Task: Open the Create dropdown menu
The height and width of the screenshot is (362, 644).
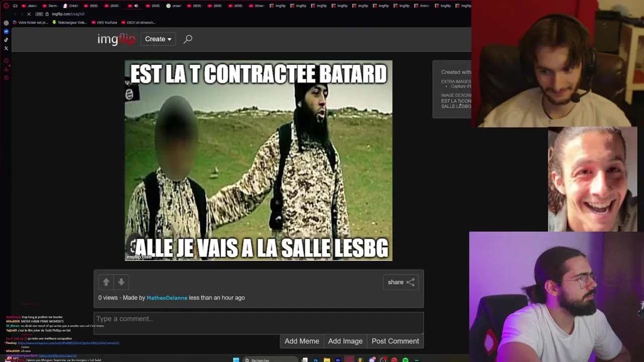Action: click(158, 39)
